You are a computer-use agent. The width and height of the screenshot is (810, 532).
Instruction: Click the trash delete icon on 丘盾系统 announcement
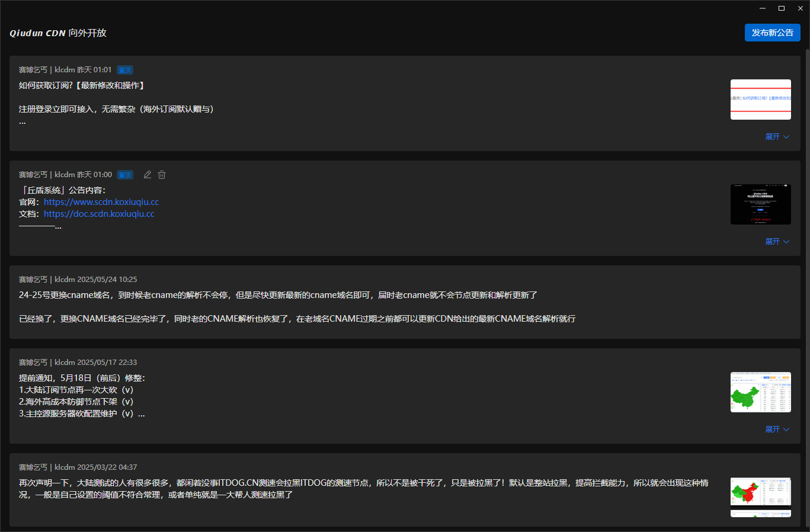pyautogui.click(x=162, y=175)
